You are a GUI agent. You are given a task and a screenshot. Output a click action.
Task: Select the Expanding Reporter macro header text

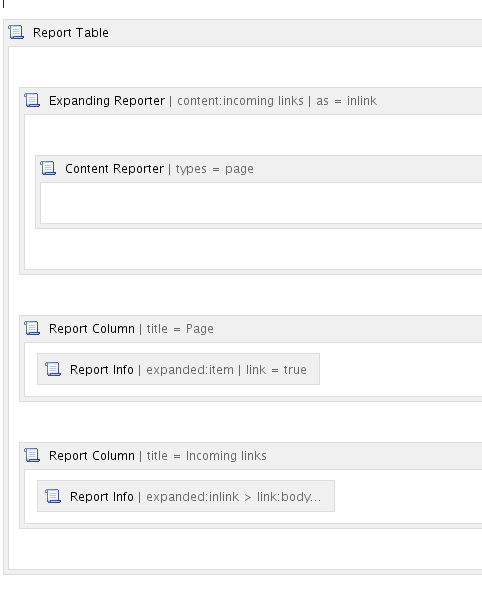coord(213,101)
